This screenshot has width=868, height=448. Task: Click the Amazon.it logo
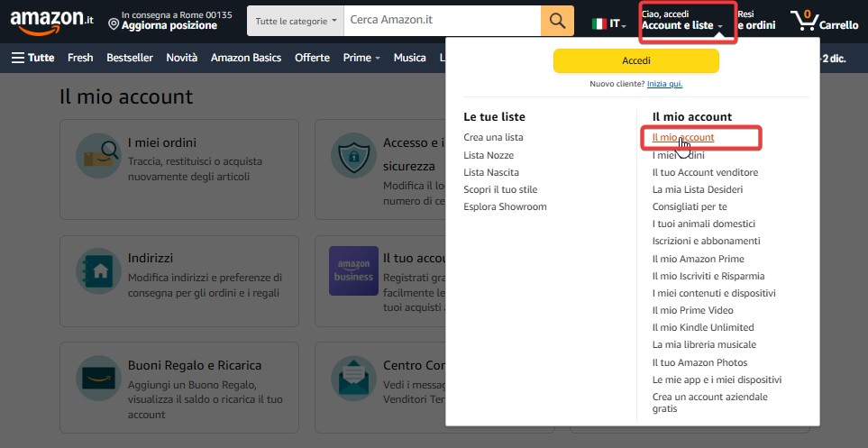[50, 20]
